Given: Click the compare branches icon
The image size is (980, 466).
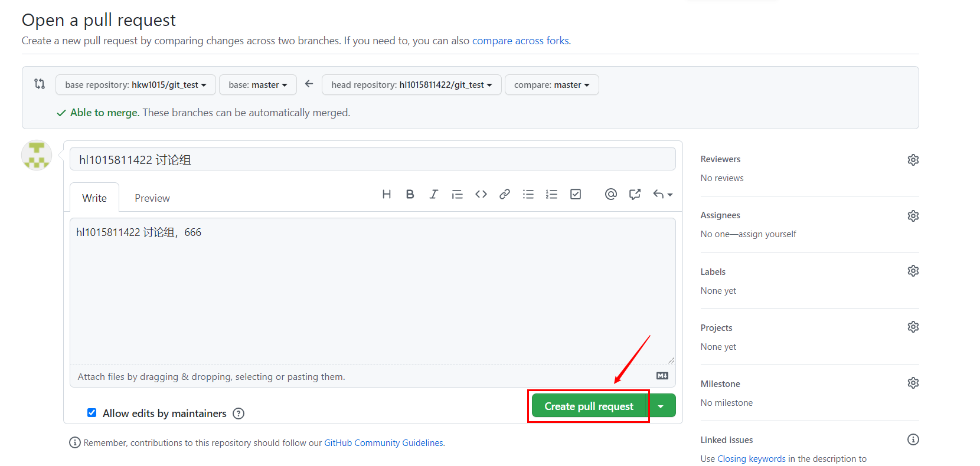Looking at the screenshot, I should 40,84.
